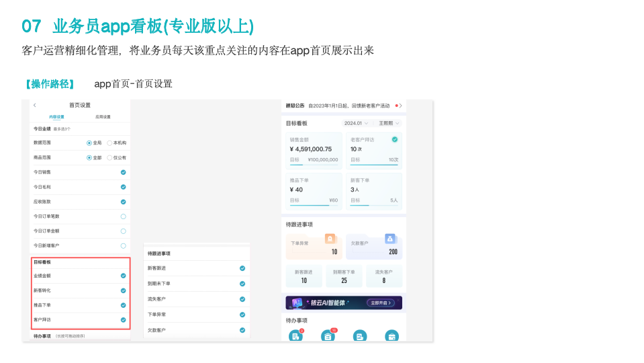Viewport: 644px width, 363px height.
Task: Go back using the 首页设置 arrow
Action: tap(35, 106)
